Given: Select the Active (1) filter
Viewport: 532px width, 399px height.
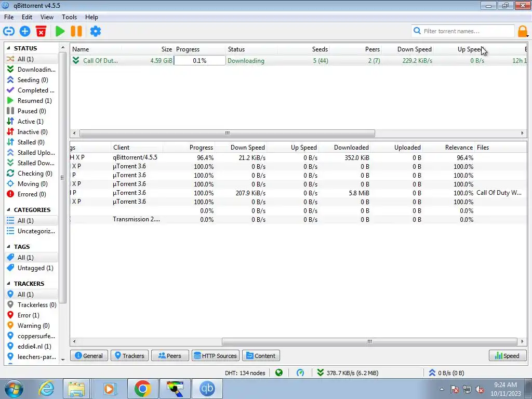Looking at the screenshot, I should [31, 122].
